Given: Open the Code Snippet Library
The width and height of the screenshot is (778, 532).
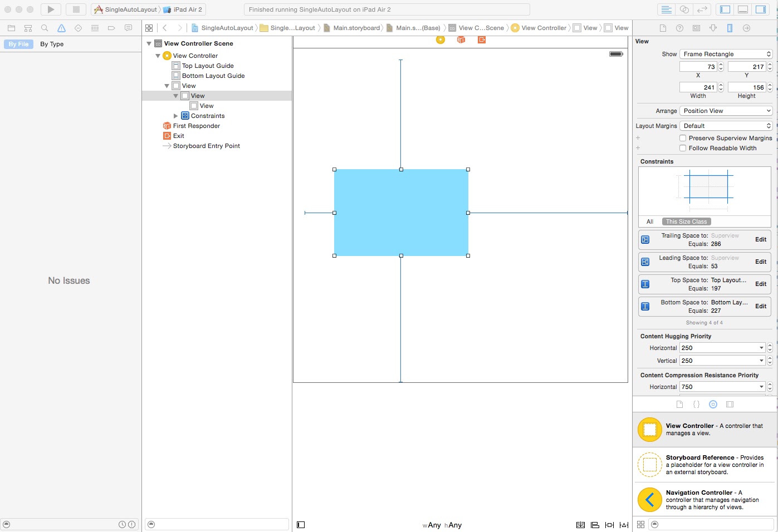Looking at the screenshot, I should coord(696,404).
